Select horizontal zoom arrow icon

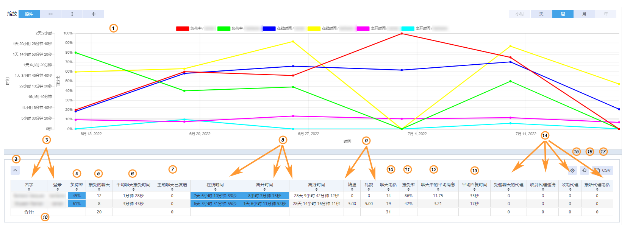(x=50, y=14)
